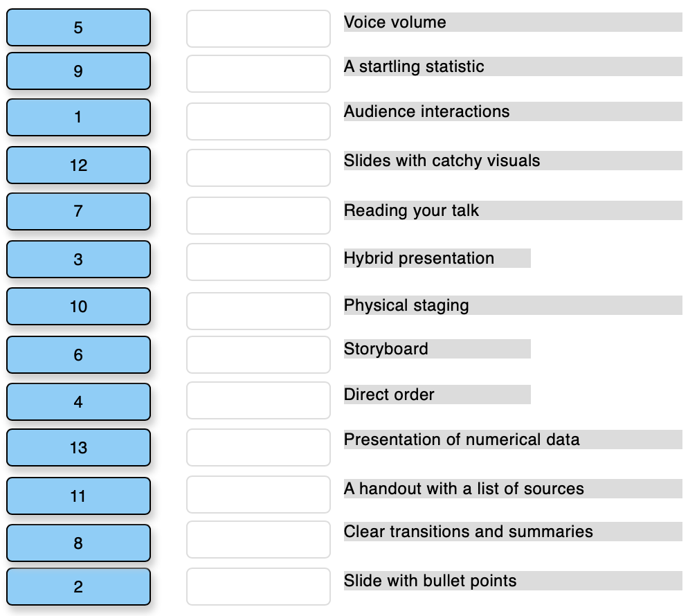The width and height of the screenshot is (688, 616).
Task: Click the label Direct order
Action: [388, 395]
